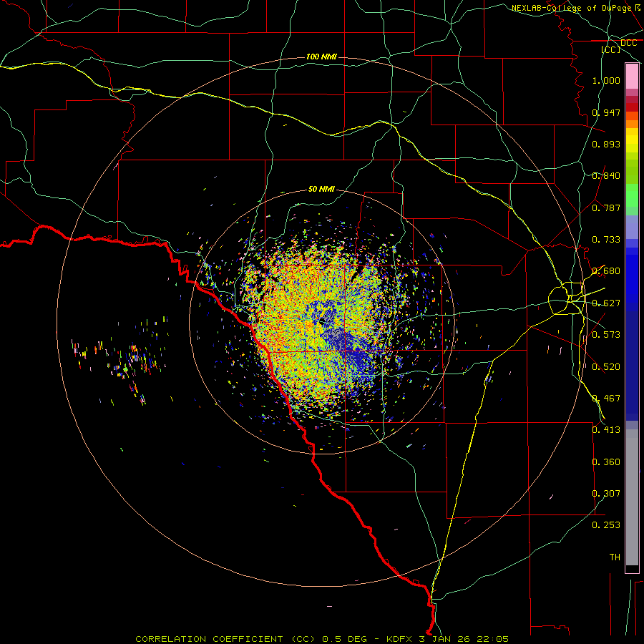The height and width of the screenshot is (644, 644).
Task: Click the gray color band in legend
Action: tap(632, 497)
